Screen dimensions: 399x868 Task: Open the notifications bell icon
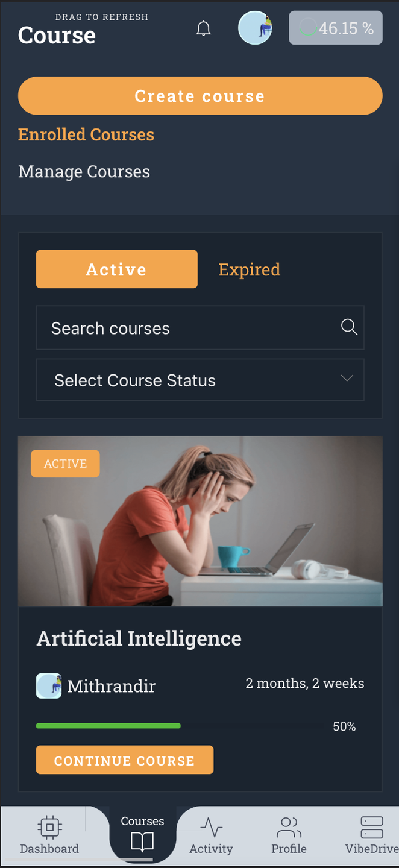pos(204,28)
